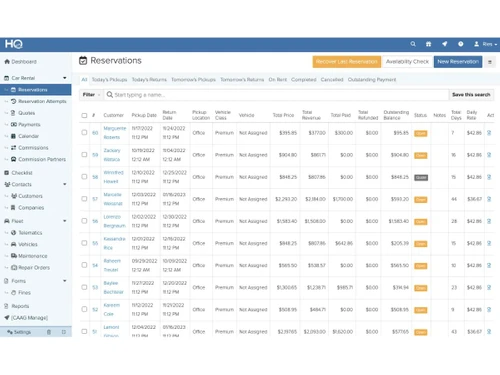The image size is (500, 375).
Task: Open Checklist in sidebar
Action: [x=19, y=173]
